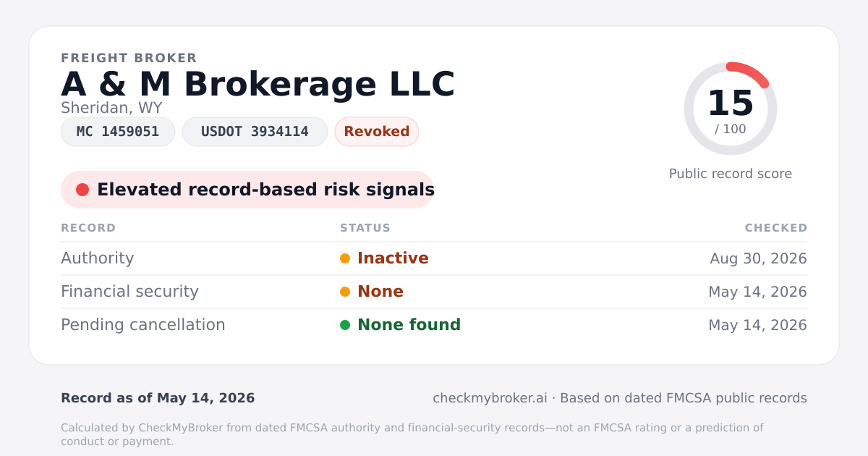Click the orange dot beside None status

click(x=345, y=292)
